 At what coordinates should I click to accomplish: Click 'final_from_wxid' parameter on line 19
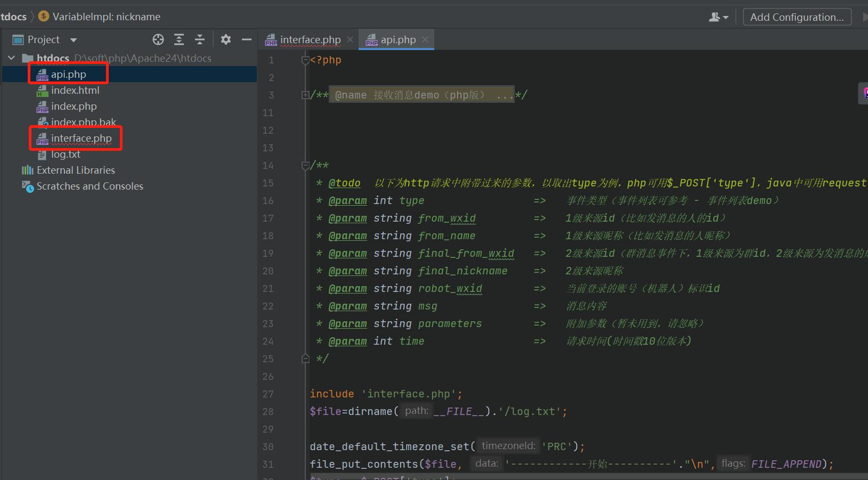point(466,254)
